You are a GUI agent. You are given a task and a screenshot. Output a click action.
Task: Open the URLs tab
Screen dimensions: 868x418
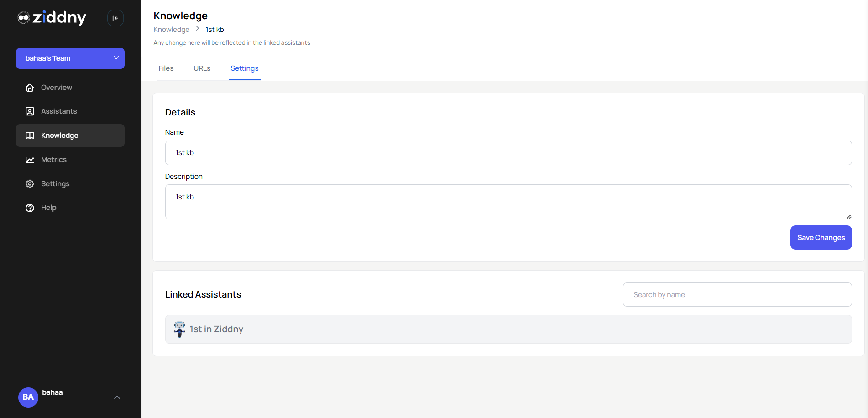click(x=202, y=68)
